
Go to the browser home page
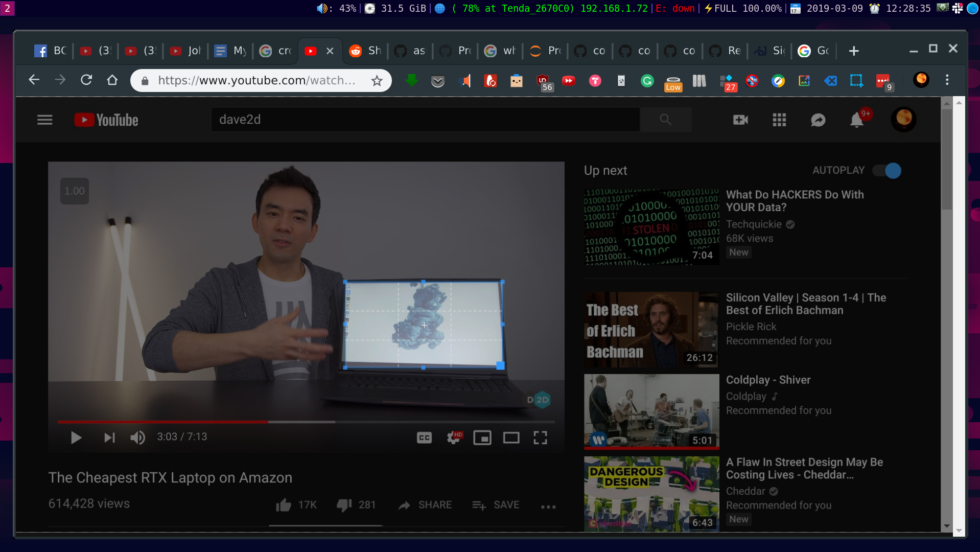point(112,80)
